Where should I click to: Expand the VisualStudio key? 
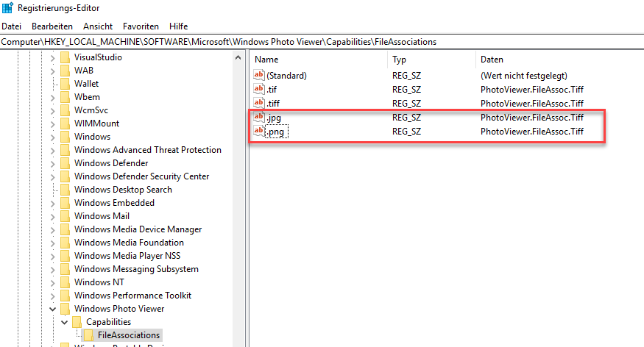(x=52, y=58)
